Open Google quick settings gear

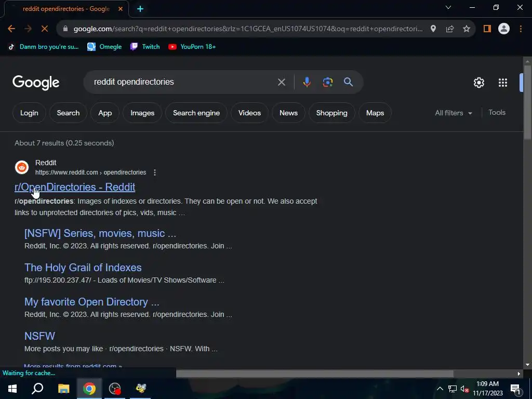pyautogui.click(x=478, y=83)
